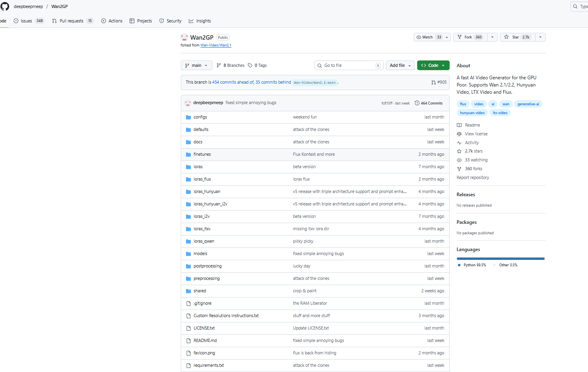Click the license scale icon

459,134
